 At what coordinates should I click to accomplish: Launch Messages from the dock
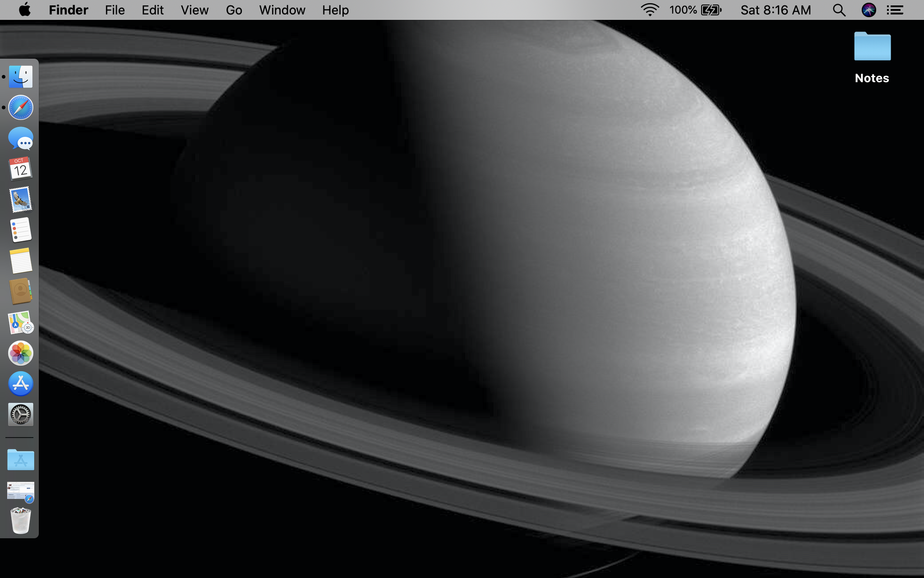[x=21, y=138]
